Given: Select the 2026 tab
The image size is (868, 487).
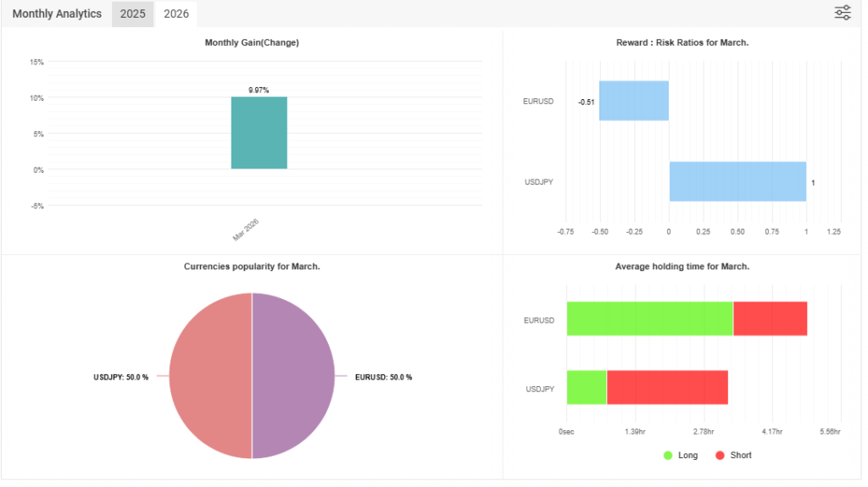Looking at the screenshot, I should click(175, 14).
